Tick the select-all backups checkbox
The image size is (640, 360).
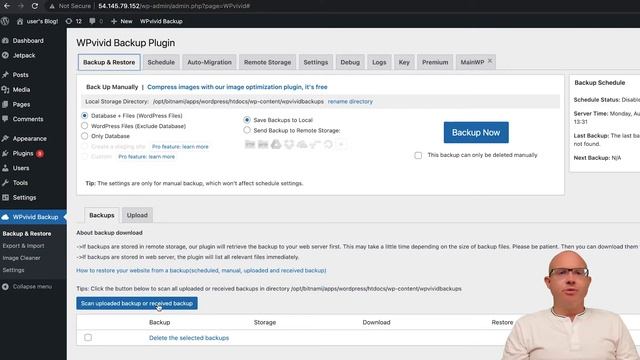[88, 338]
